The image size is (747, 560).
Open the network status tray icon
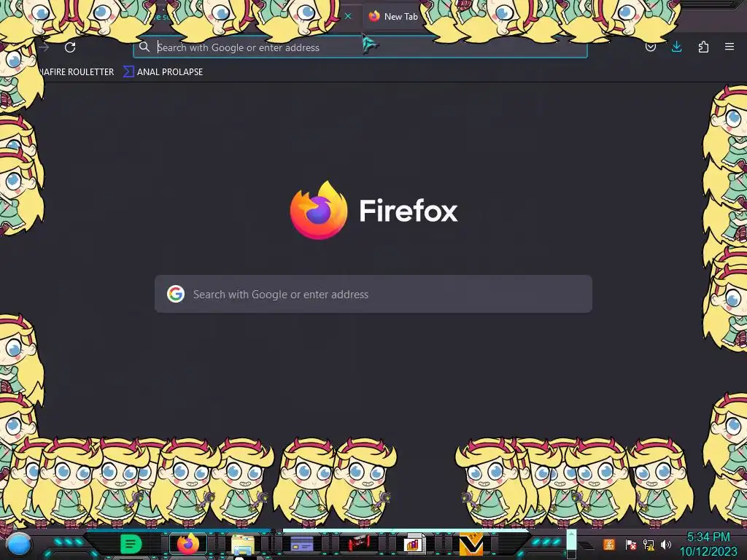(648, 544)
